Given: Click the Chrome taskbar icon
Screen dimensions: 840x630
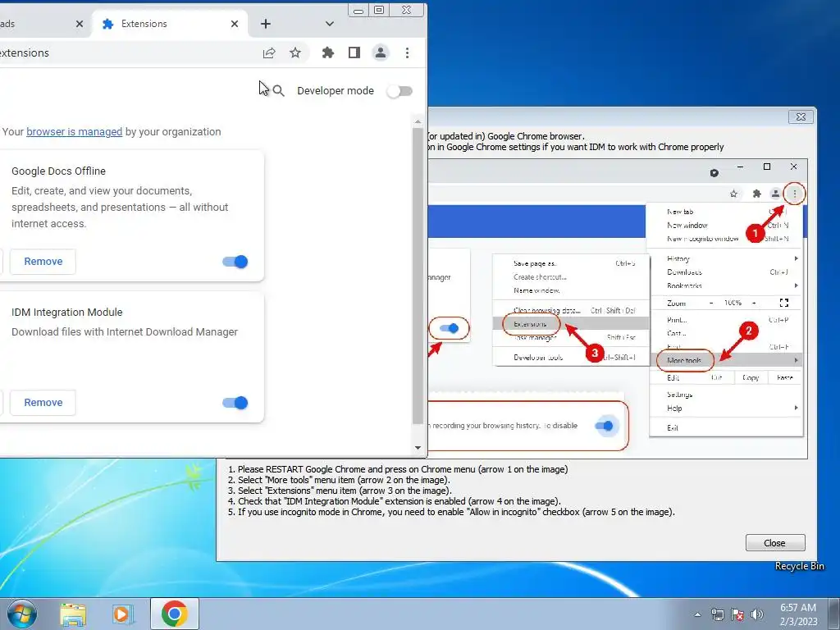Looking at the screenshot, I should click(x=175, y=614).
